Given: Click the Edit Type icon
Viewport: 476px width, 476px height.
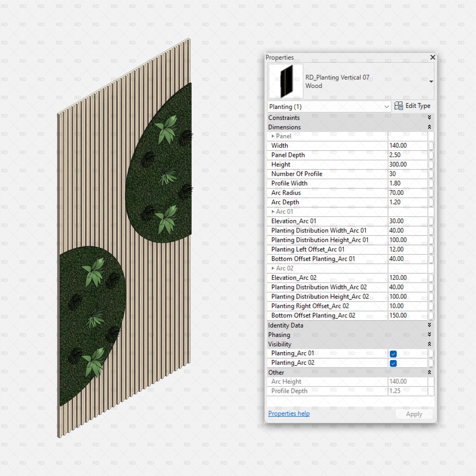Looking at the screenshot, I should (x=398, y=106).
